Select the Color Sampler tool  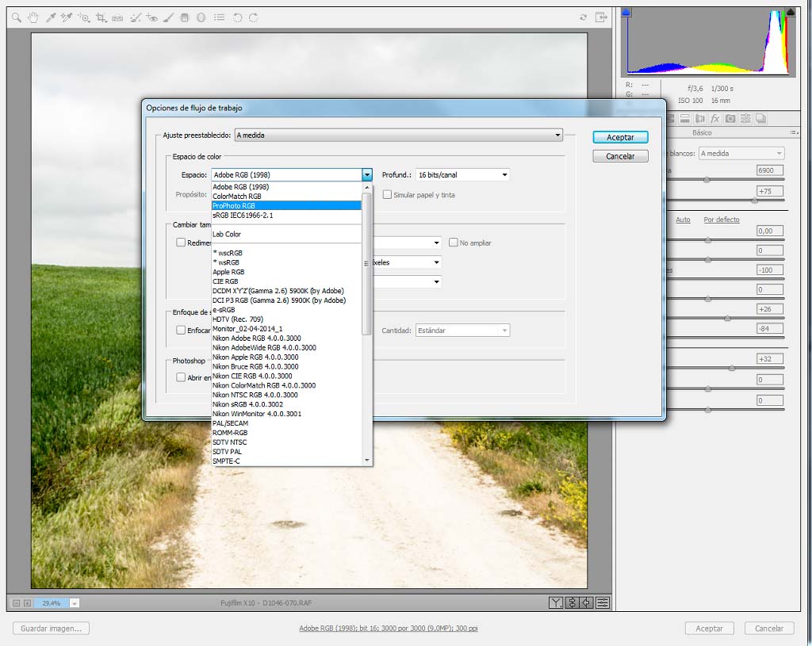point(67,18)
